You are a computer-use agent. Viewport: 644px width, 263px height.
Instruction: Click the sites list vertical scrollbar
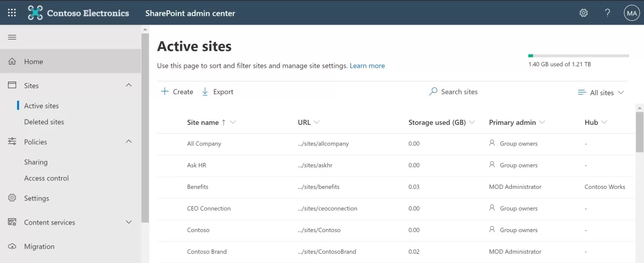click(639, 131)
